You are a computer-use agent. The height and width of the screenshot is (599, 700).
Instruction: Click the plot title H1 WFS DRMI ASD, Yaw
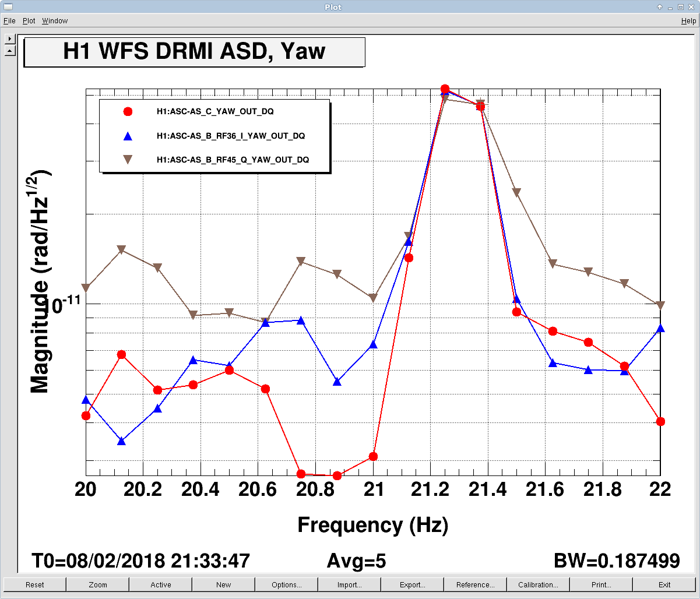point(194,52)
